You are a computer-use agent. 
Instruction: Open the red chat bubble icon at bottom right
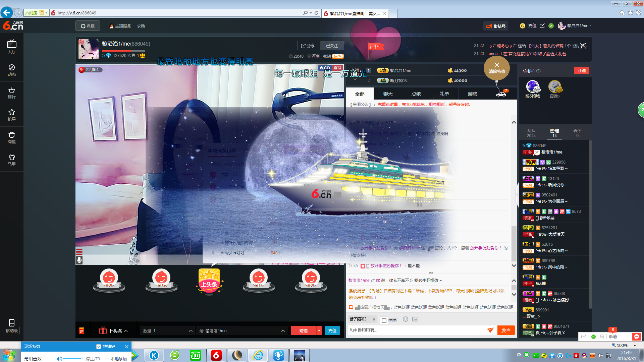pos(636,337)
